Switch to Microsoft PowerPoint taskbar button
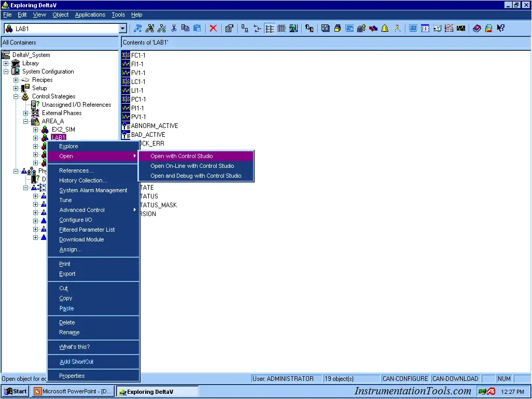This screenshot has width=532, height=399. 73,391
